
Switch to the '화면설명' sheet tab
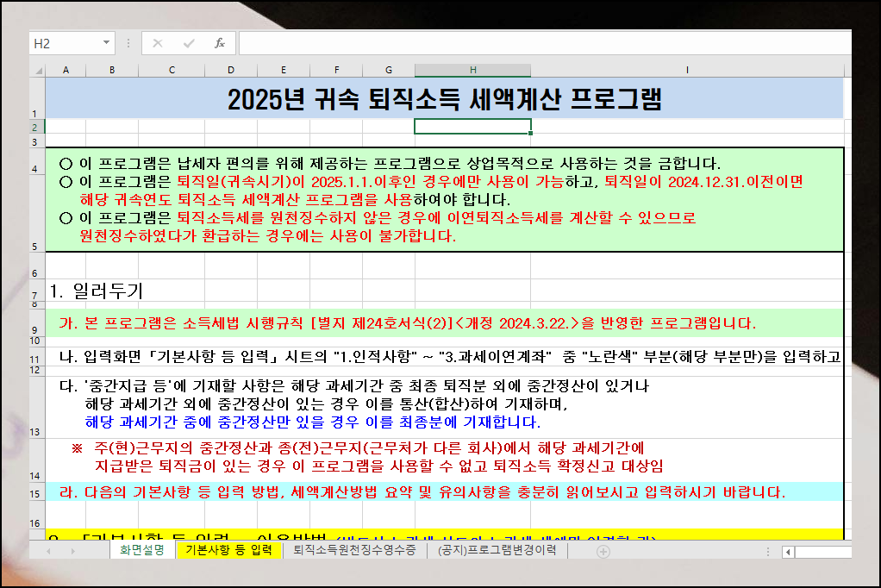[x=142, y=550]
